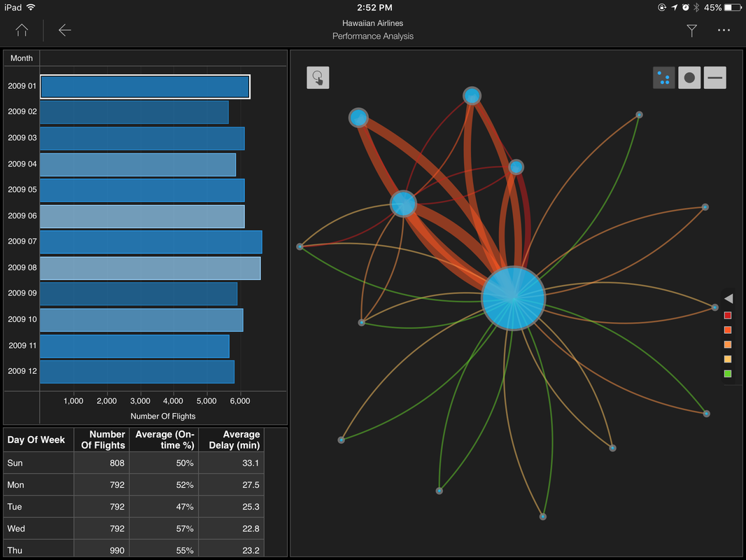Select the 2009 10 bar
The width and height of the screenshot is (746, 560).
point(141,320)
